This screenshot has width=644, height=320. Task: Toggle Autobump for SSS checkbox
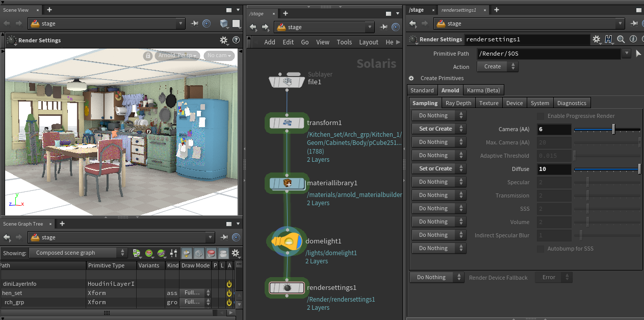point(540,249)
